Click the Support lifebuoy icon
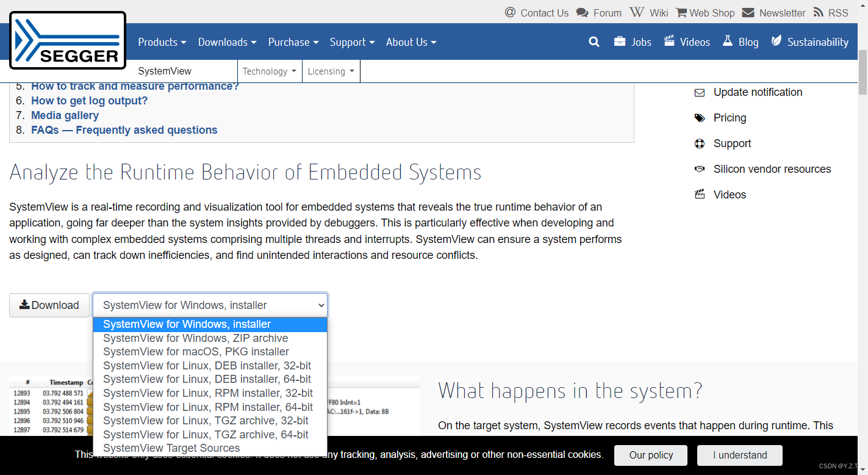This screenshot has width=868, height=475. tap(700, 143)
